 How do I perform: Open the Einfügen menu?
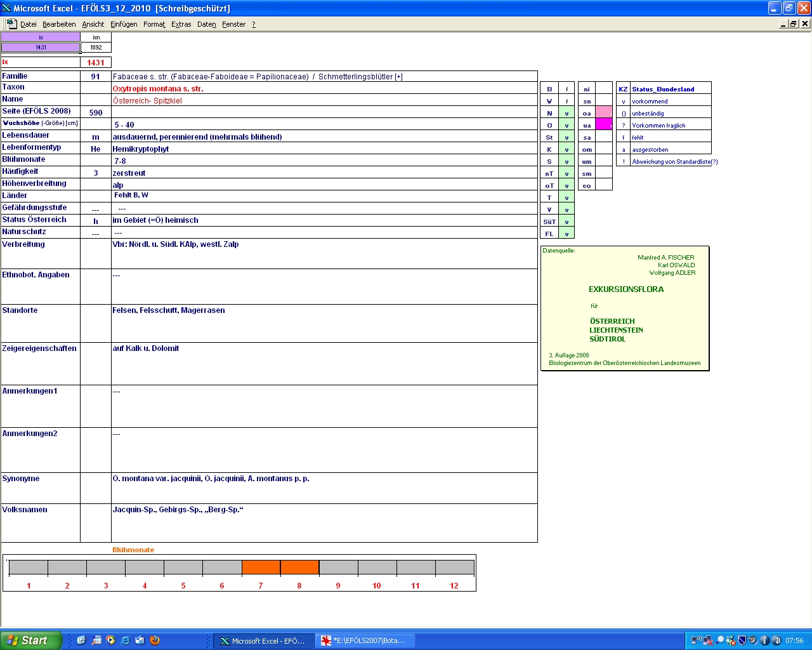[124, 24]
